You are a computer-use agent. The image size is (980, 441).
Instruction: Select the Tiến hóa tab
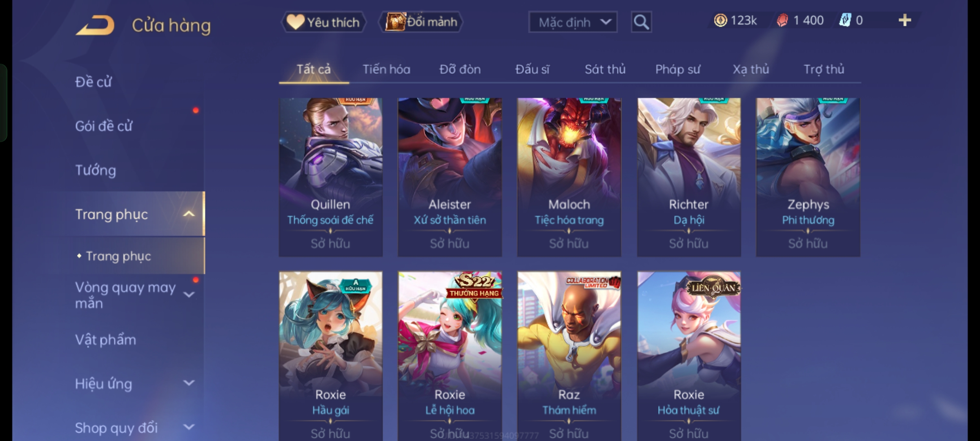(386, 69)
